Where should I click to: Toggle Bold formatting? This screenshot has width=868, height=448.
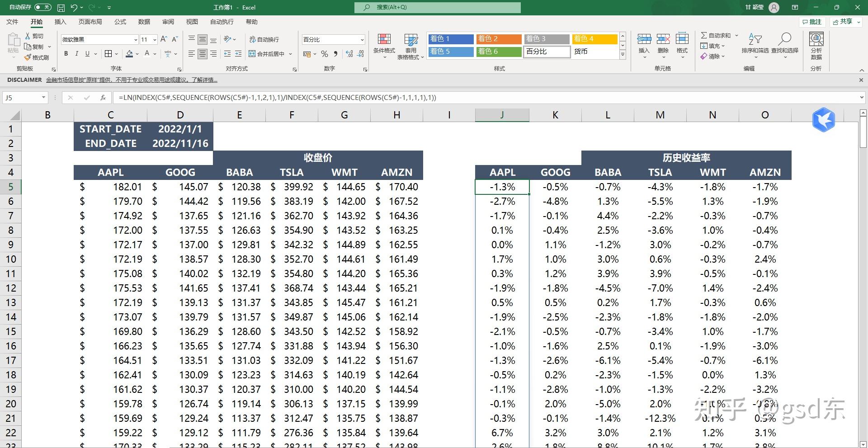pyautogui.click(x=66, y=54)
